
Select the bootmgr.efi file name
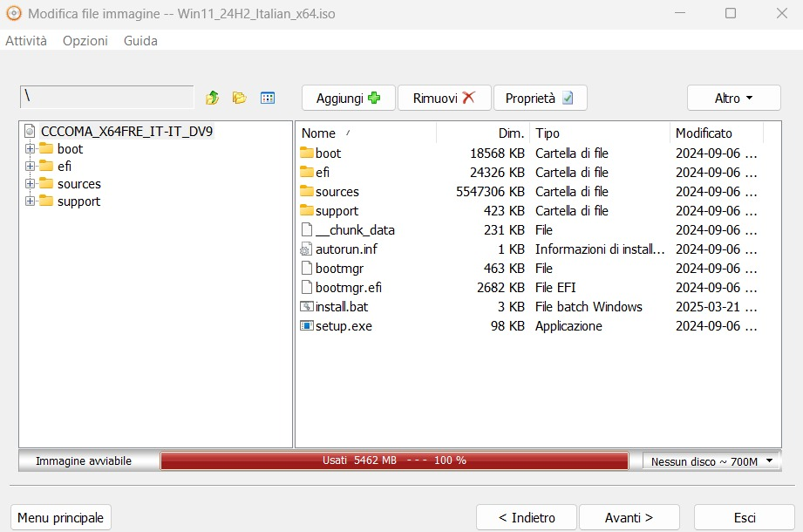[x=349, y=287]
